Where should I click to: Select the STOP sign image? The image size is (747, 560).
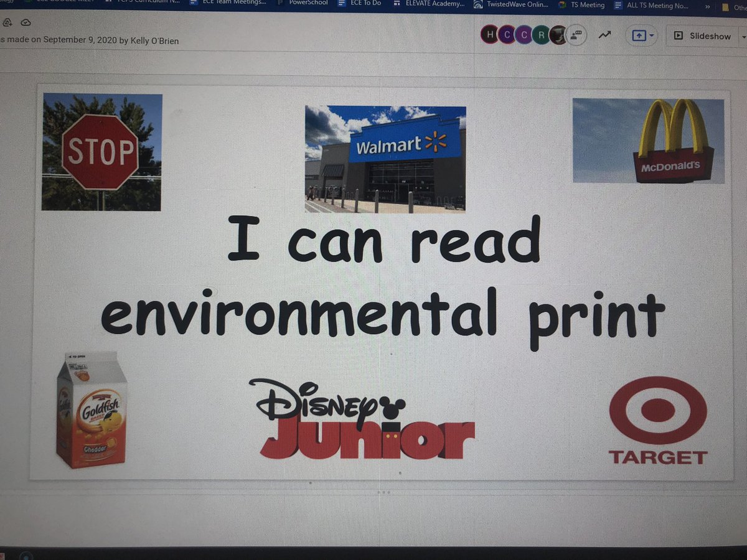coord(102,152)
